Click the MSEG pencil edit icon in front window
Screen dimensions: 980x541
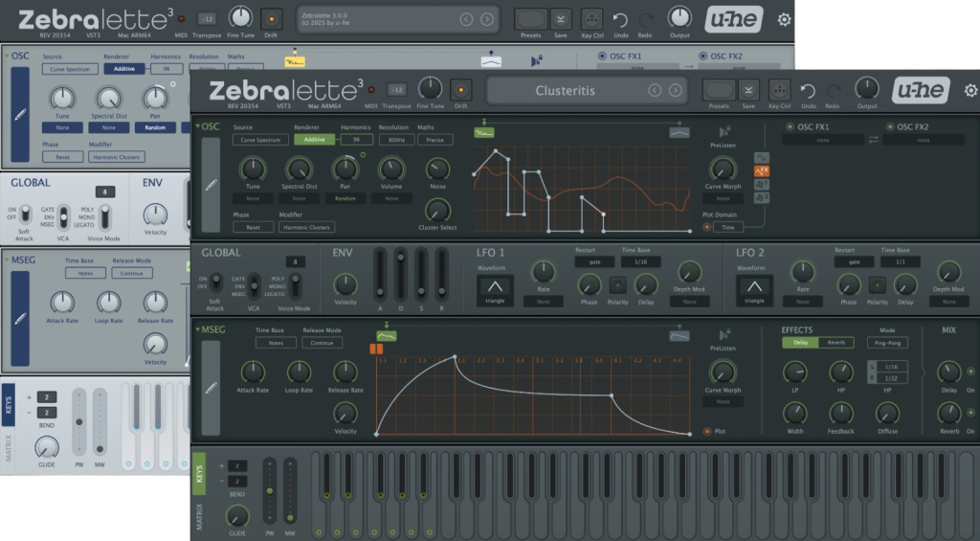coord(212,388)
